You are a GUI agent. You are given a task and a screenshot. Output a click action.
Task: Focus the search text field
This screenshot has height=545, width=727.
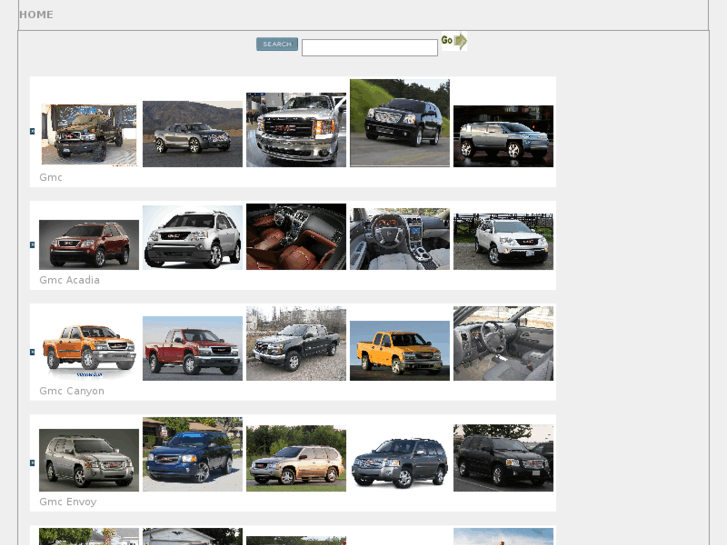(x=370, y=47)
